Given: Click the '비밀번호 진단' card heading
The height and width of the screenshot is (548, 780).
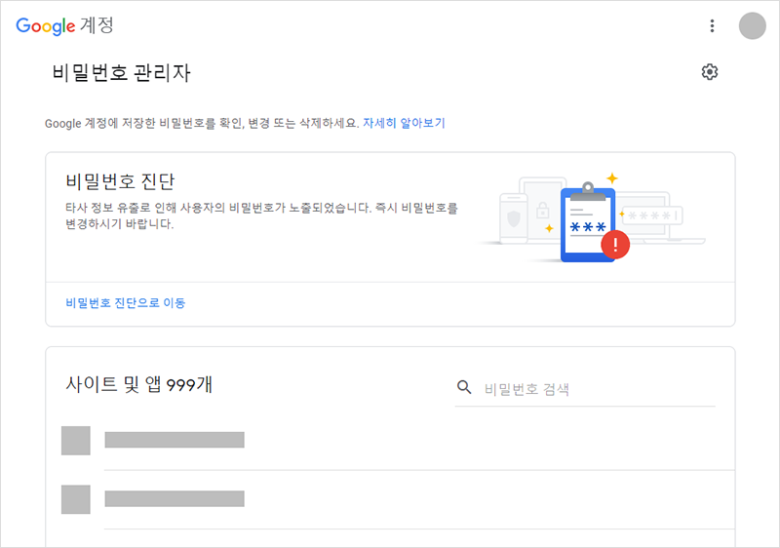Looking at the screenshot, I should (x=120, y=181).
